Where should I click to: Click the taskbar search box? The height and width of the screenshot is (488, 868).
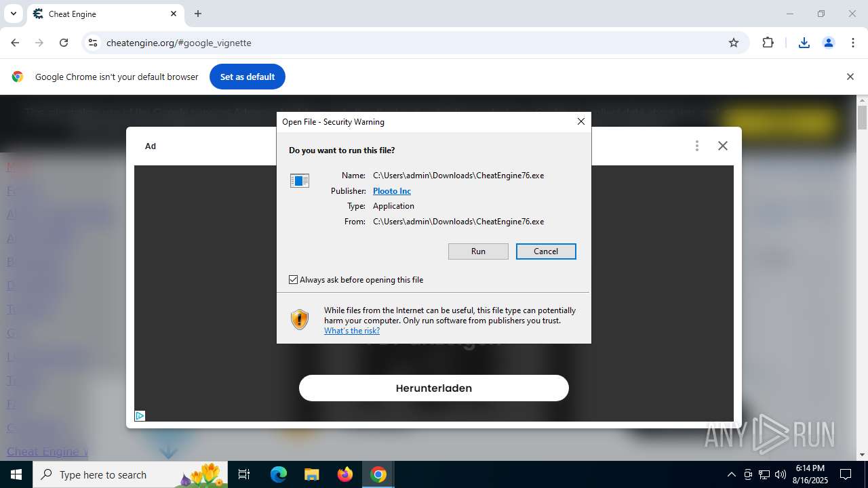tap(130, 474)
